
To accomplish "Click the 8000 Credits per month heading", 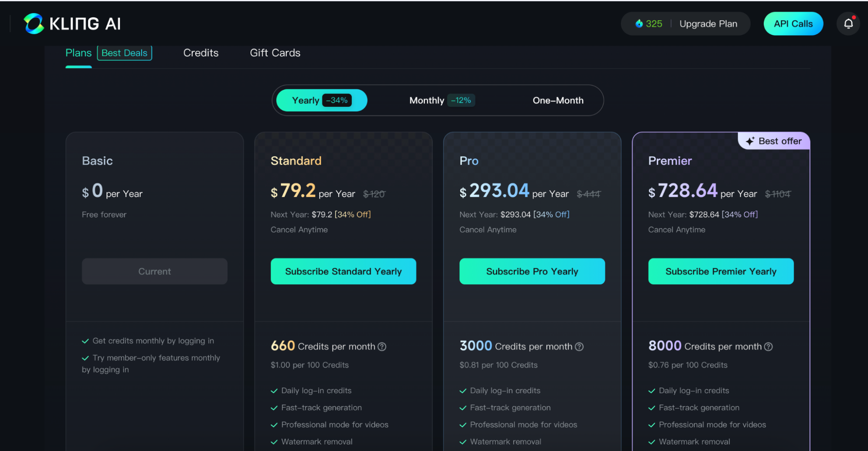I will [705, 346].
